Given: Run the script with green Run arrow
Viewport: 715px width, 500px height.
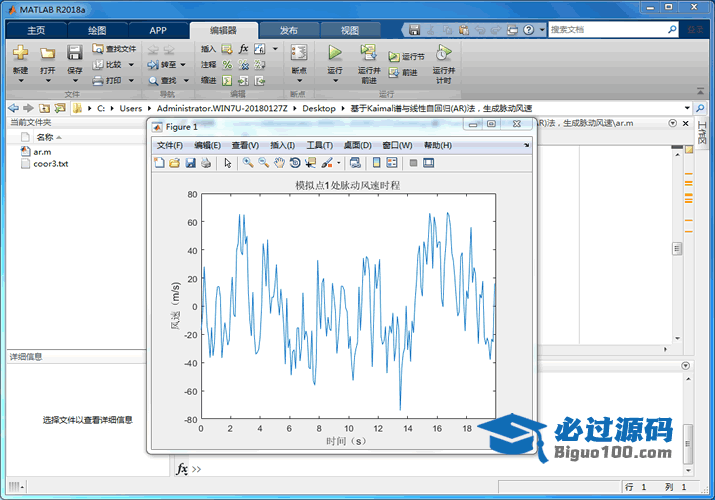Looking at the screenshot, I should (x=335, y=53).
